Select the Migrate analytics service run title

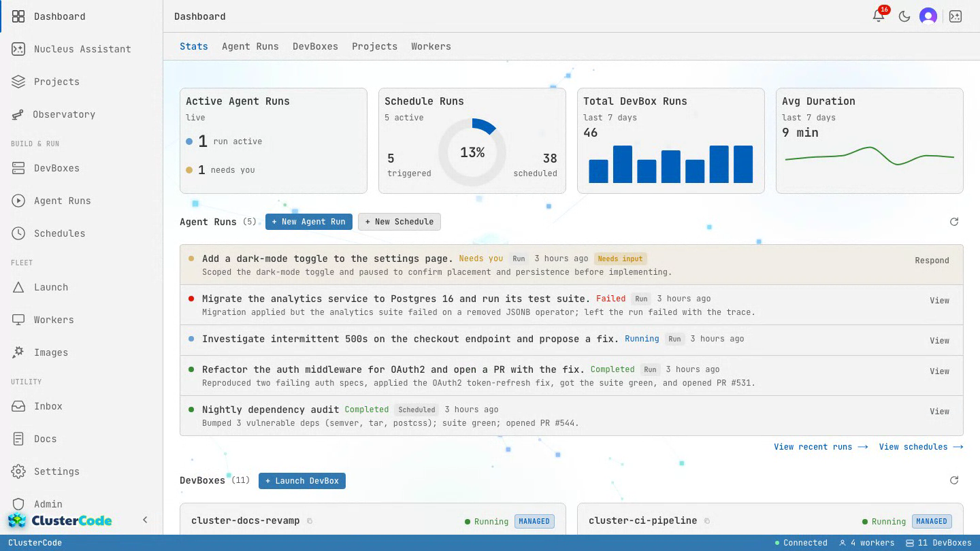tap(396, 299)
